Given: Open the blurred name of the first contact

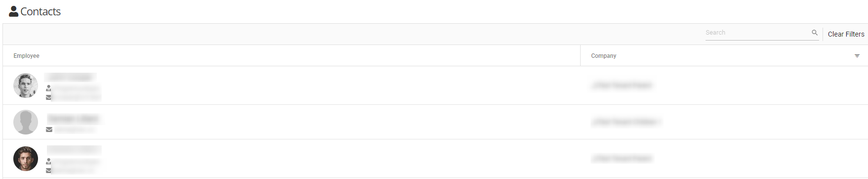Looking at the screenshot, I should 70,77.
